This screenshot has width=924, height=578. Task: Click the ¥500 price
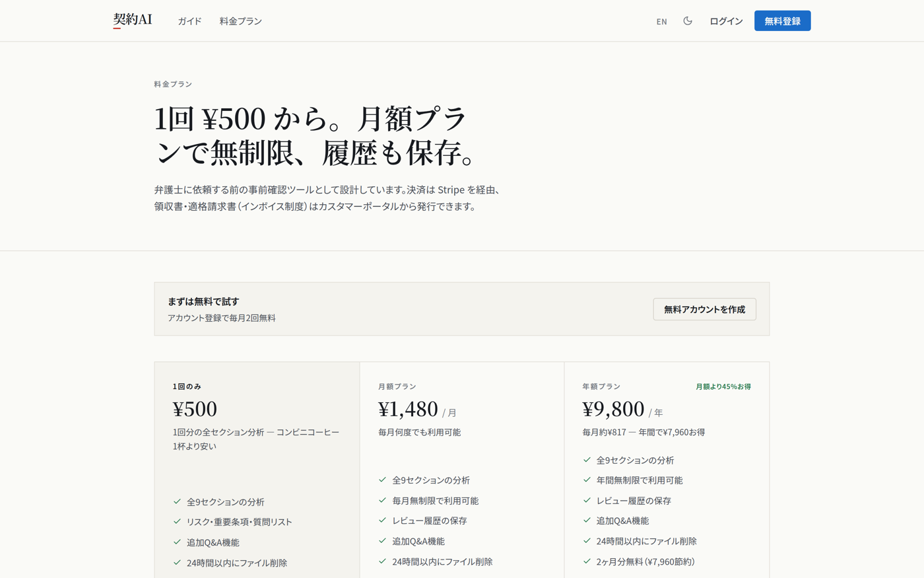point(195,409)
